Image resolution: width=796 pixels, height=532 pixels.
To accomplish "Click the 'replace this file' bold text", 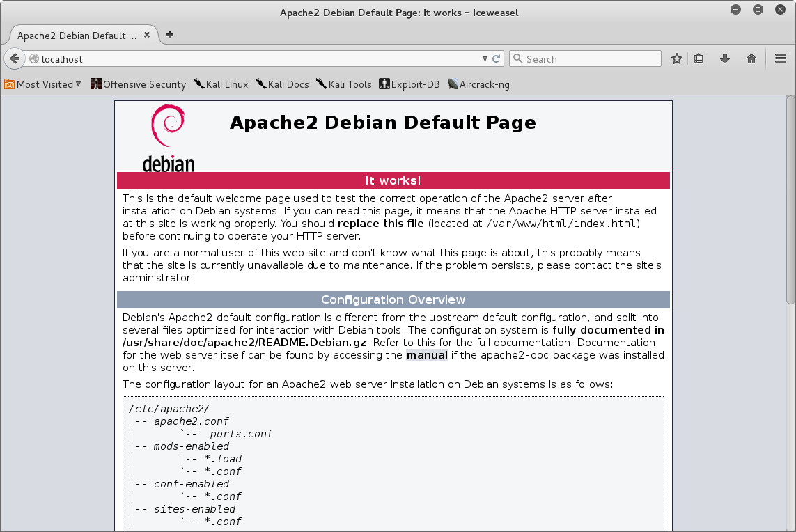I will click(x=381, y=224).
